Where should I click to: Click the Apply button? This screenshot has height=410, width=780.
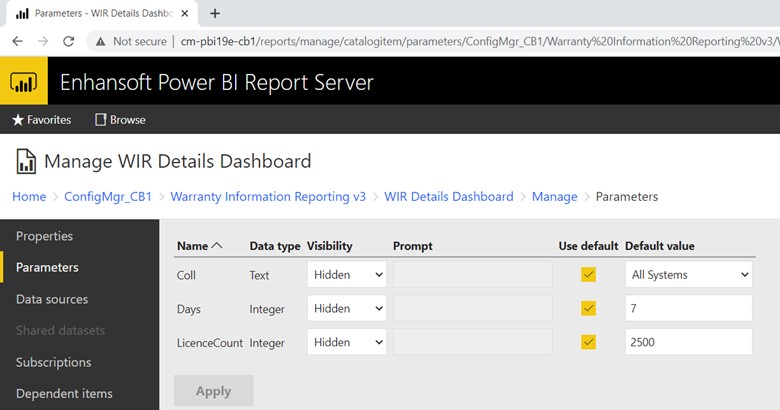pyautogui.click(x=213, y=391)
